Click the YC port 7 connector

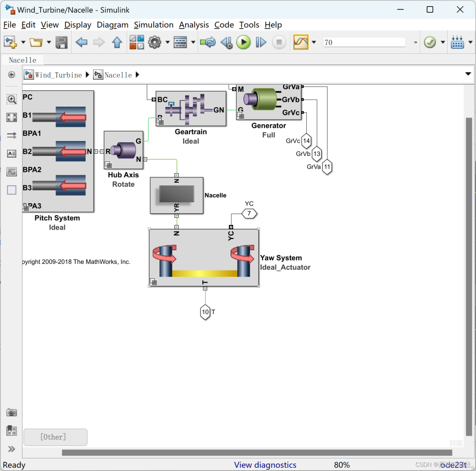tap(249, 214)
